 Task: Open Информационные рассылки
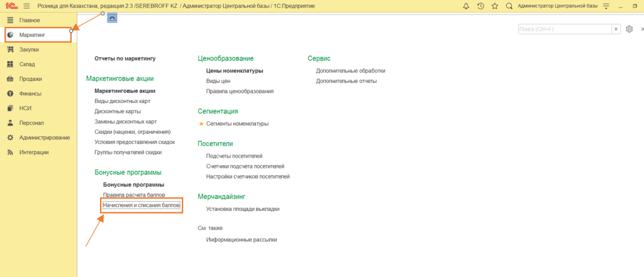pos(241,240)
